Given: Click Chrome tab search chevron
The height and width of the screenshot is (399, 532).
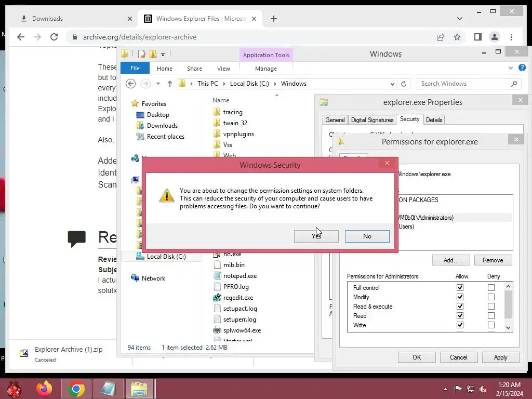Looking at the screenshot, I should pos(460,19).
